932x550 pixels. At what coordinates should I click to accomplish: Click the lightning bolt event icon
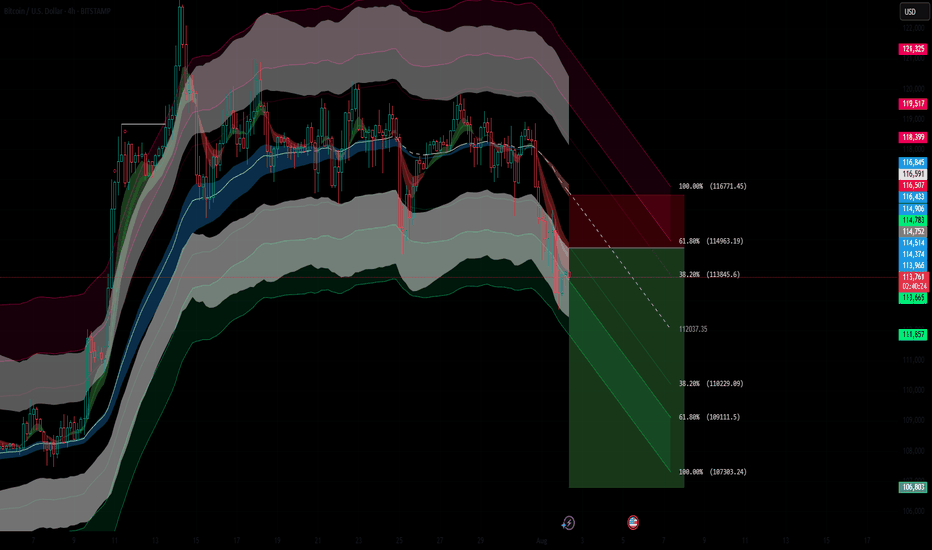pyautogui.click(x=568, y=523)
